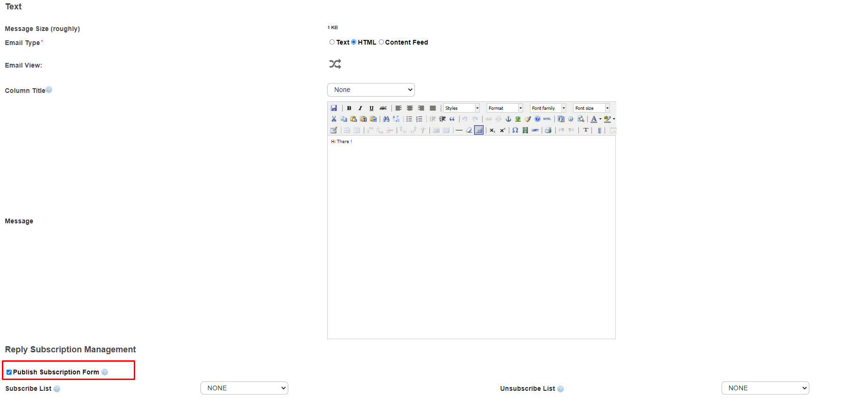Screen dimensions: 868x418
Task: Click inside the message editor body
Action: (471, 235)
